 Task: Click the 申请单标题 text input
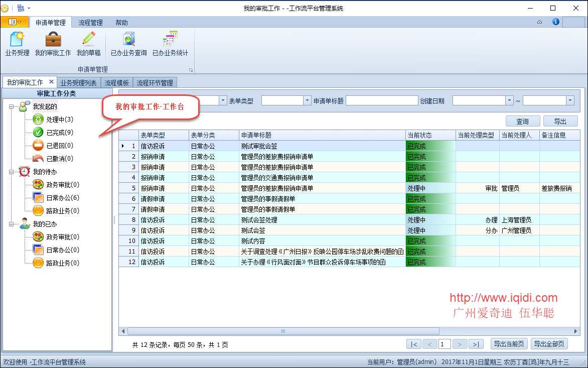click(x=382, y=100)
